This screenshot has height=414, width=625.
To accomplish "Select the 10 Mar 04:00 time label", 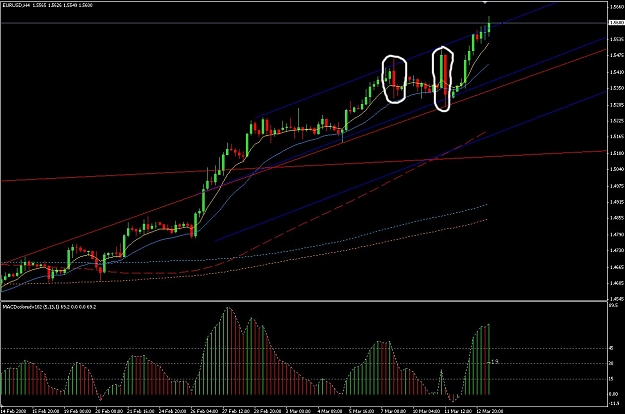I will (x=425, y=410).
